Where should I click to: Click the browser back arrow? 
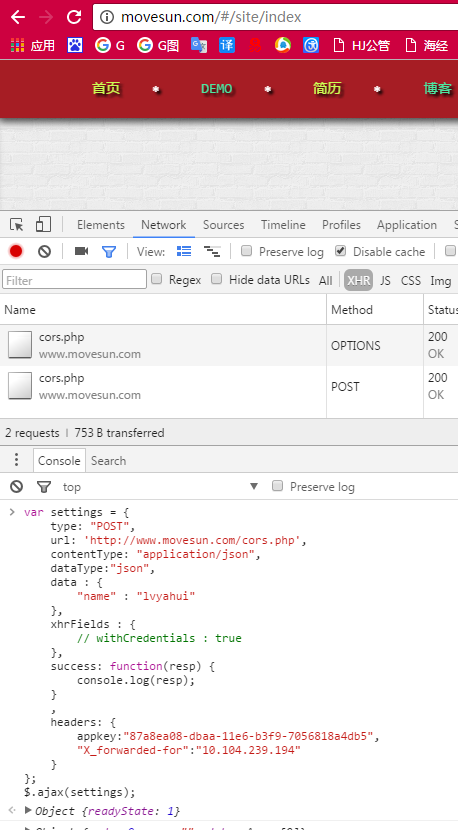click(17, 17)
